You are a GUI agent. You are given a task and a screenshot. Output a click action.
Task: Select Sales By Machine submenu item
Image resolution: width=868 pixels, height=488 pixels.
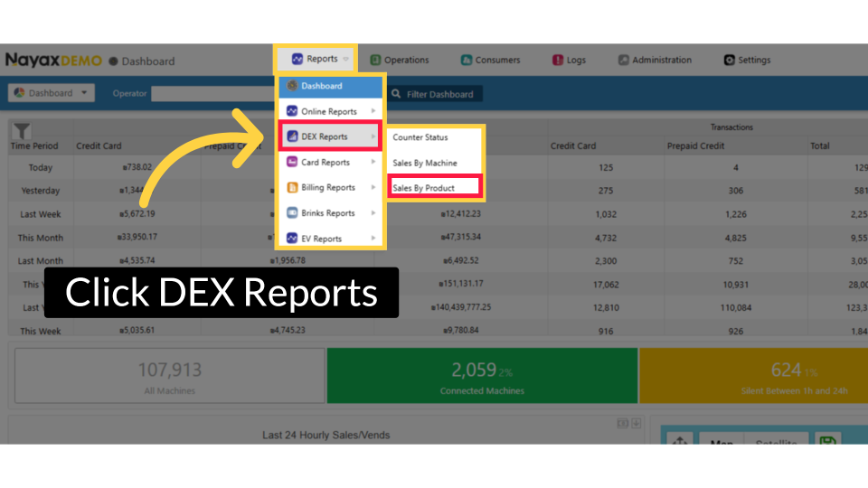point(425,164)
